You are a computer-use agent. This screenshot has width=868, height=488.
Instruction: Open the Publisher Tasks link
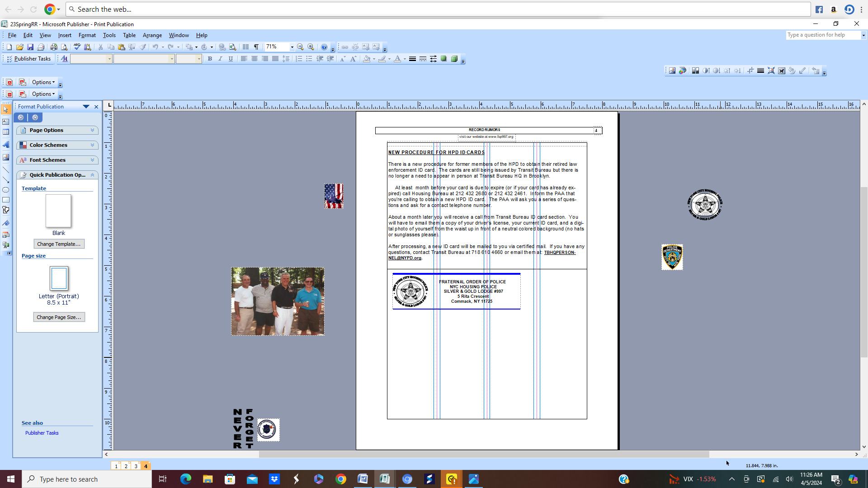tap(42, 433)
